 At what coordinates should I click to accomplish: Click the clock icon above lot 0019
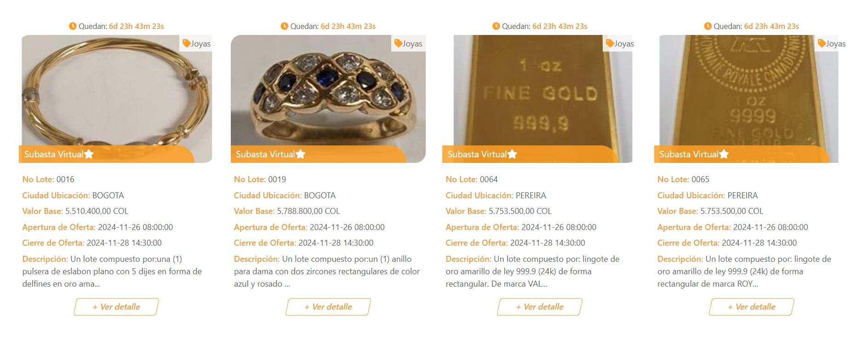coord(285,26)
